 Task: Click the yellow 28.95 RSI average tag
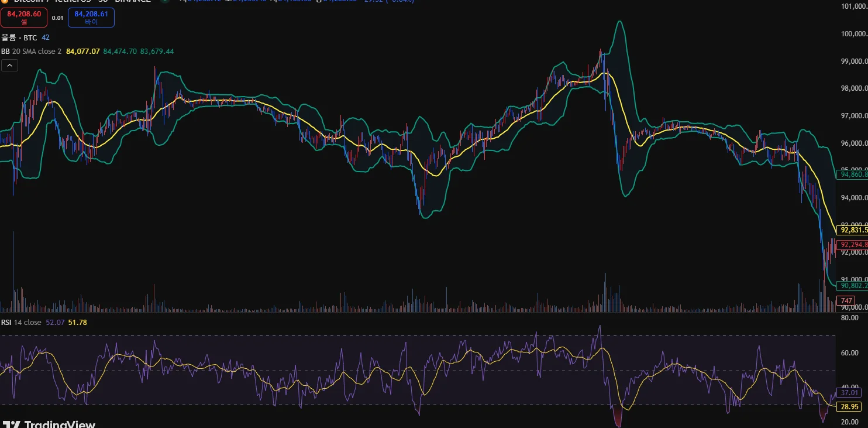pos(849,406)
